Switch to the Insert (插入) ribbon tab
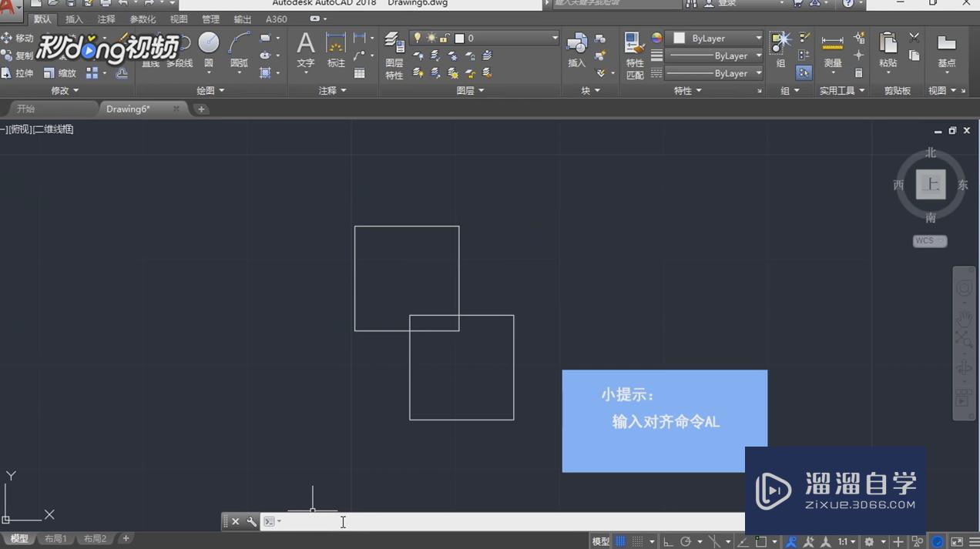The width and height of the screenshot is (980, 549). point(73,18)
